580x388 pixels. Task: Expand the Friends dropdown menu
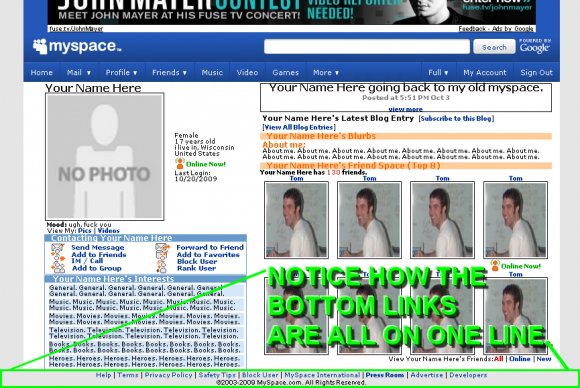click(169, 72)
